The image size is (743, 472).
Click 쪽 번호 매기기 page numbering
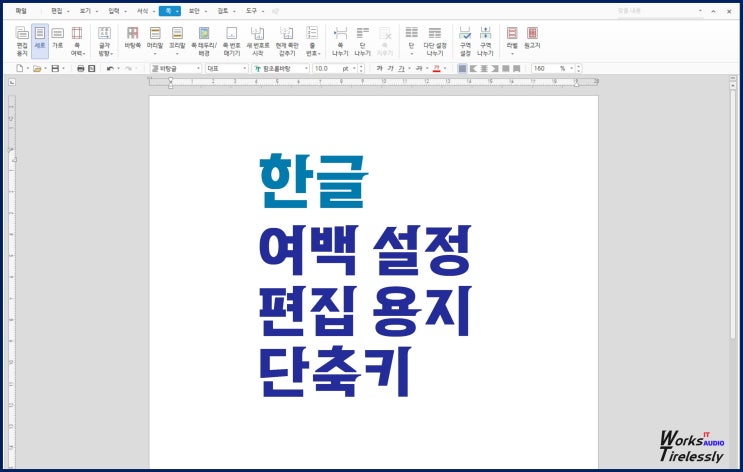231,41
